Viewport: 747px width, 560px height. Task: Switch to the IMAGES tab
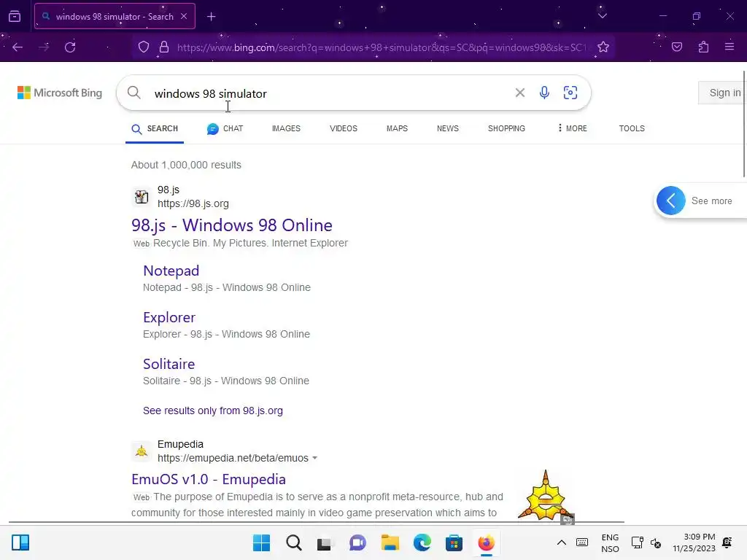(286, 128)
